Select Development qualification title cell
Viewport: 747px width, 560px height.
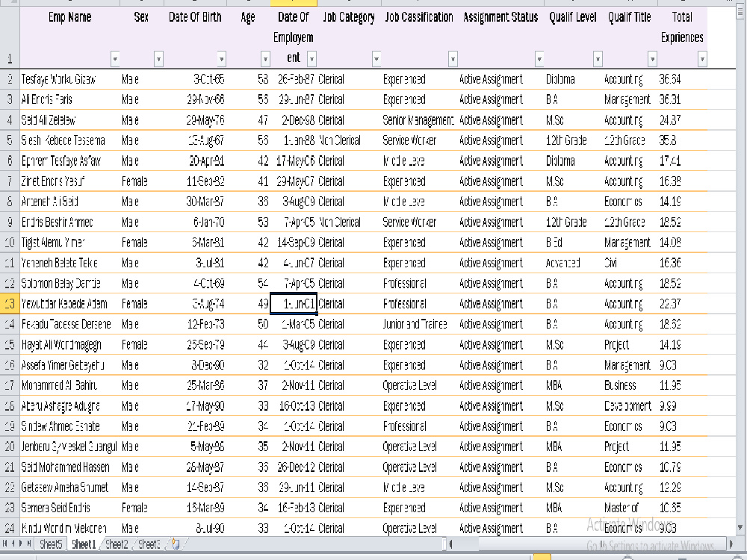pyautogui.click(x=629, y=405)
